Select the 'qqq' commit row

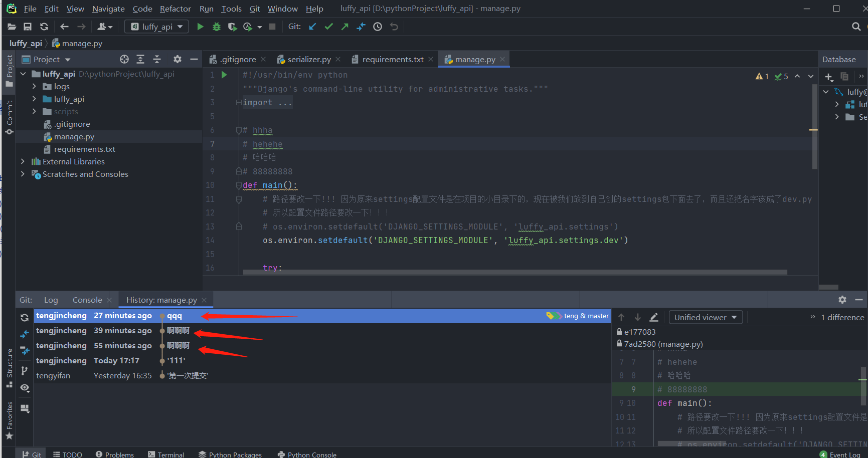click(322, 316)
